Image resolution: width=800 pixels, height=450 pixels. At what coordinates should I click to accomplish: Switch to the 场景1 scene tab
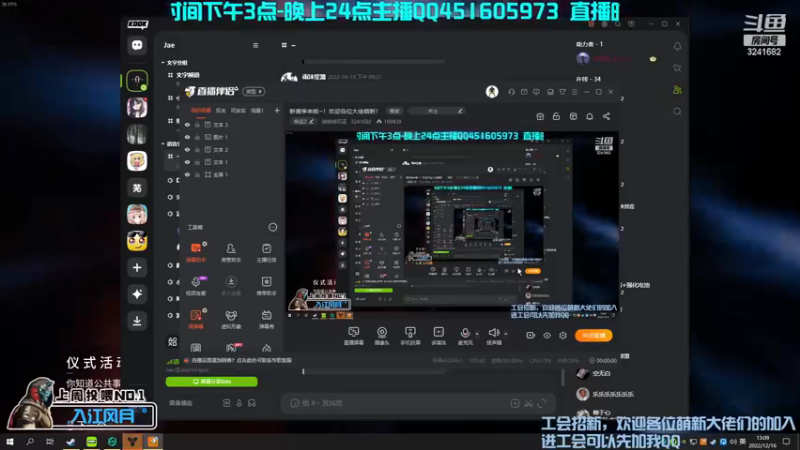click(x=257, y=110)
